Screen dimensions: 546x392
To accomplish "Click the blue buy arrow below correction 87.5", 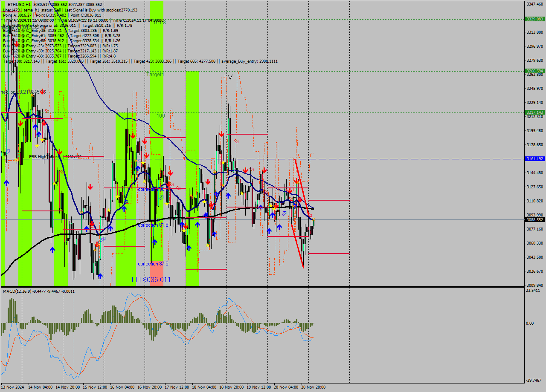I will tap(154, 242).
